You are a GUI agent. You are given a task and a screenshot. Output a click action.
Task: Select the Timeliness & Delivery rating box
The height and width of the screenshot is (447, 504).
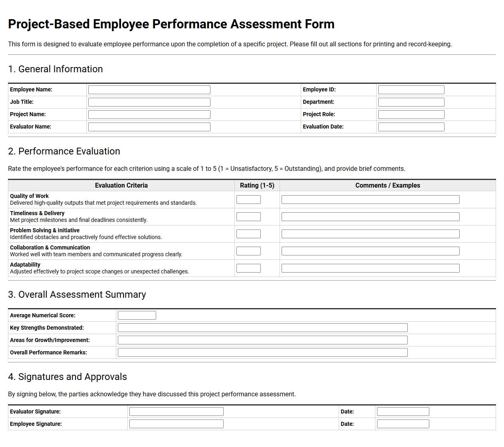(248, 217)
